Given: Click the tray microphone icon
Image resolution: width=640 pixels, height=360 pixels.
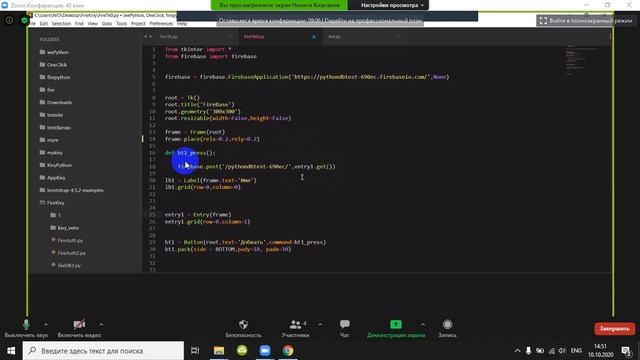Looking at the screenshot, I should coord(529,351).
